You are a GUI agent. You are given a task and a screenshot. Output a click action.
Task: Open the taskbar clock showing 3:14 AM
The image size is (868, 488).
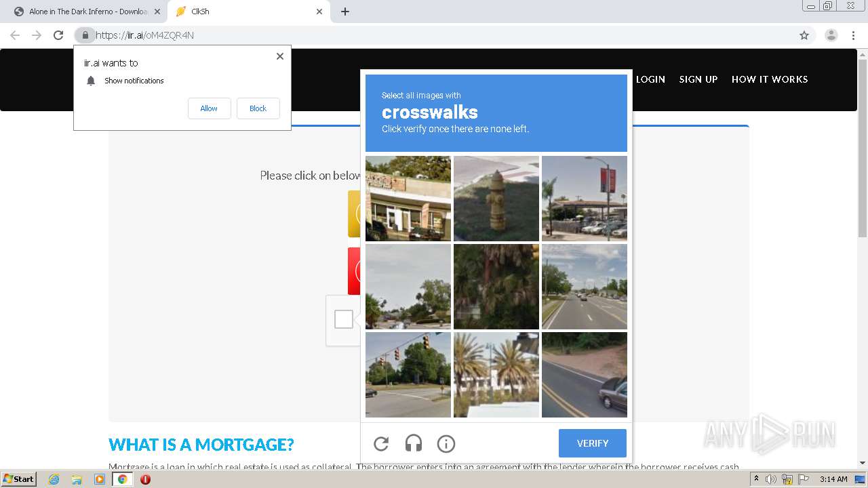point(833,479)
